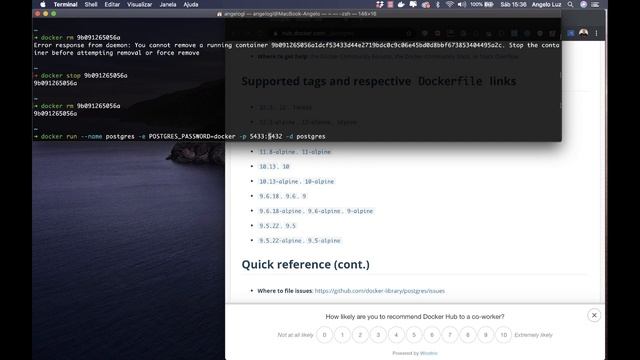Open the Visualizar menu
This screenshot has height=360, width=640.
139,4
